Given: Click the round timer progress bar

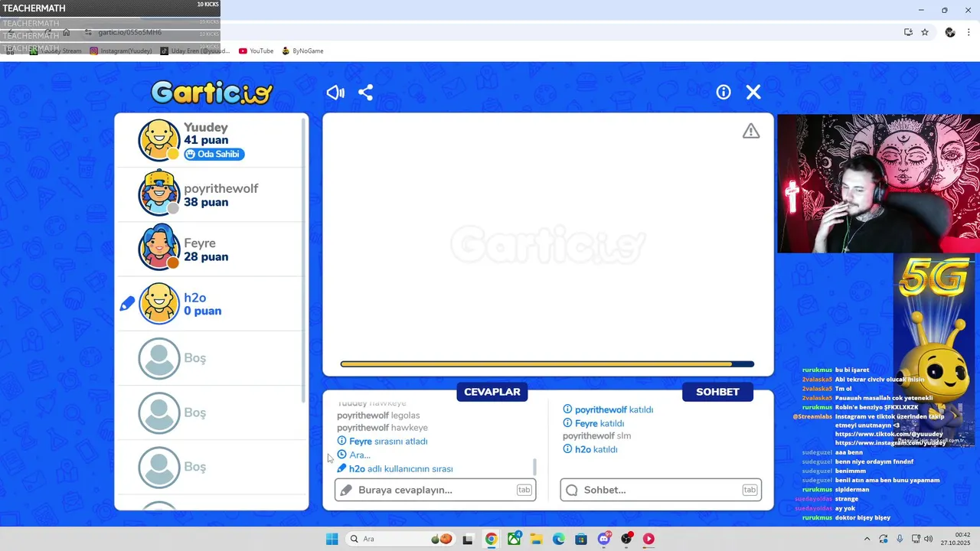Looking at the screenshot, I should [x=547, y=364].
